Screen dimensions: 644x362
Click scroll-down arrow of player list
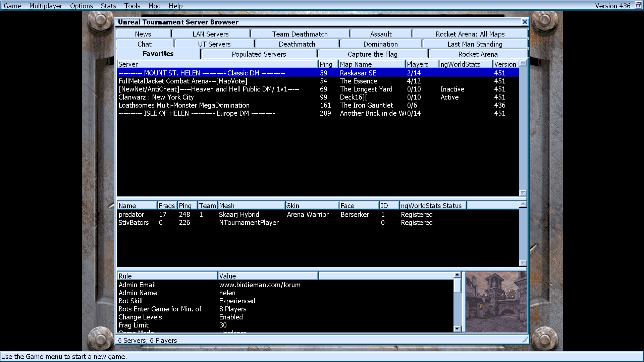click(x=523, y=263)
